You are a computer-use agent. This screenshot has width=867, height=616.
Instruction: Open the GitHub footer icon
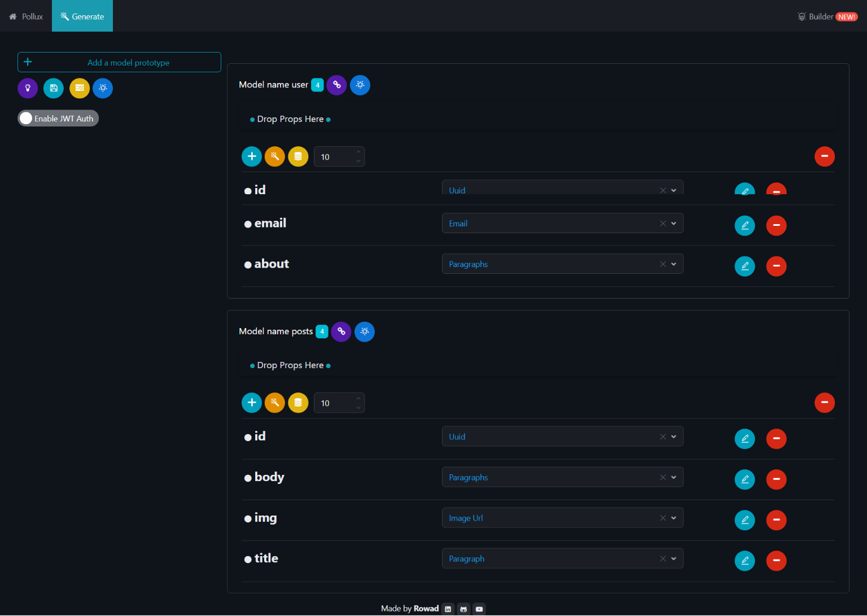pyautogui.click(x=463, y=609)
